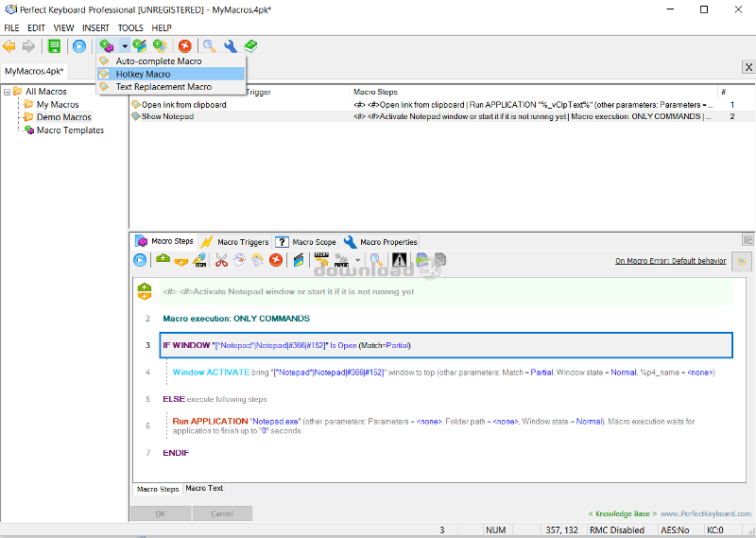This screenshot has height=538, width=756.
Task: Open help with green book icon
Action: [x=250, y=46]
